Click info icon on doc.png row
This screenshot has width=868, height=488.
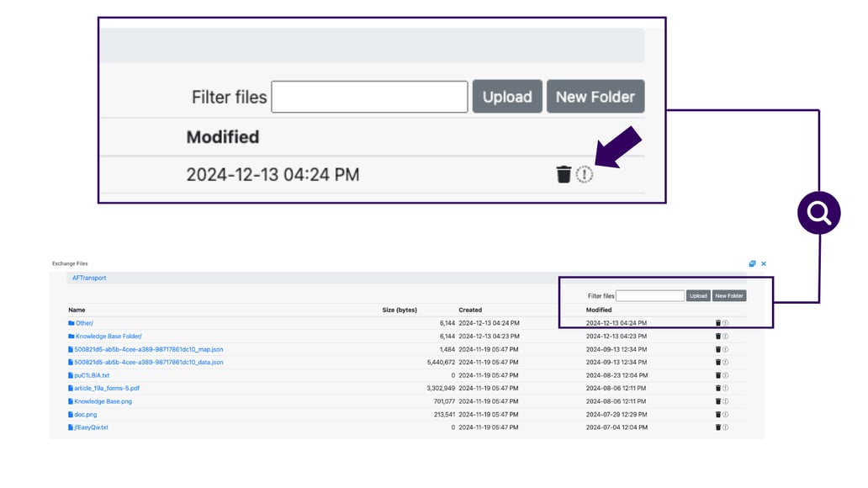(x=725, y=414)
